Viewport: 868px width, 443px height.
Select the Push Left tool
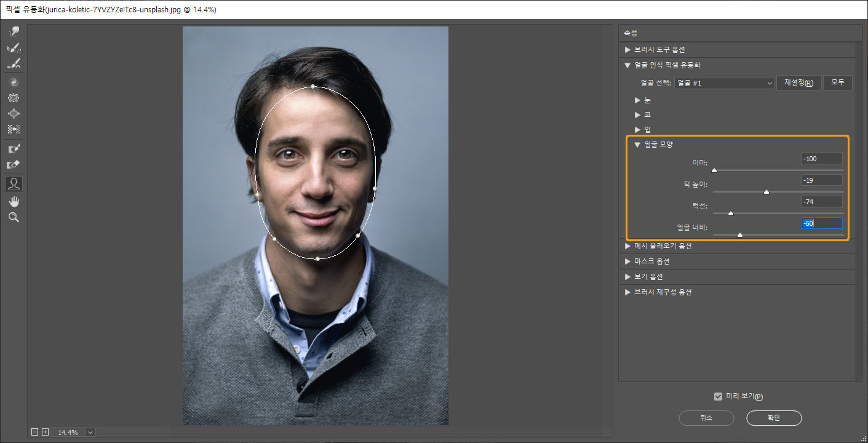pyautogui.click(x=14, y=130)
